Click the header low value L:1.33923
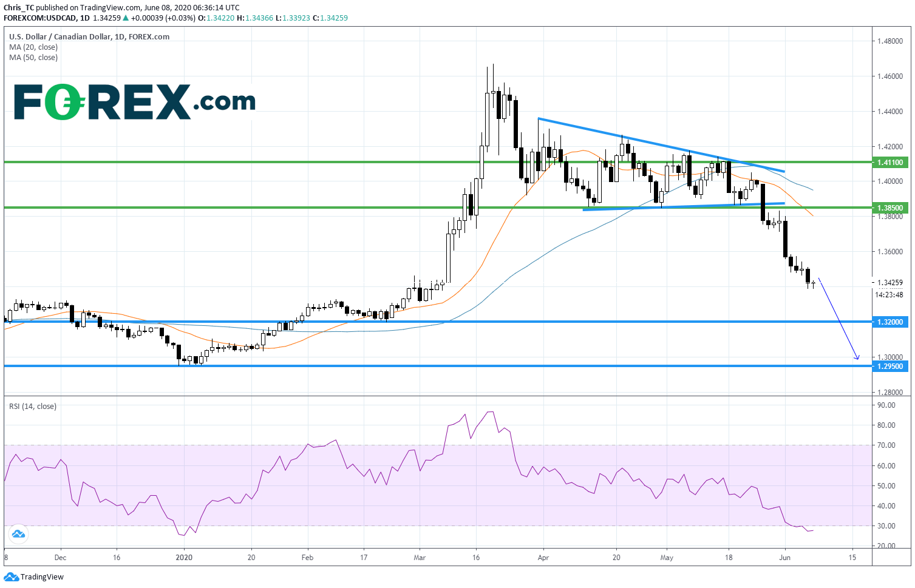 click(x=292, y=18)
